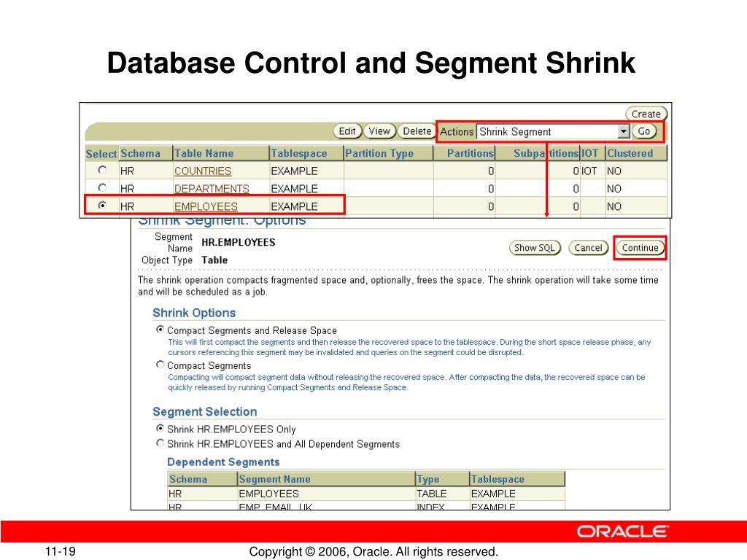The width and height of the screenshot is (747, 560).
Task: Click the Cancel button
Action: [589, 248]
